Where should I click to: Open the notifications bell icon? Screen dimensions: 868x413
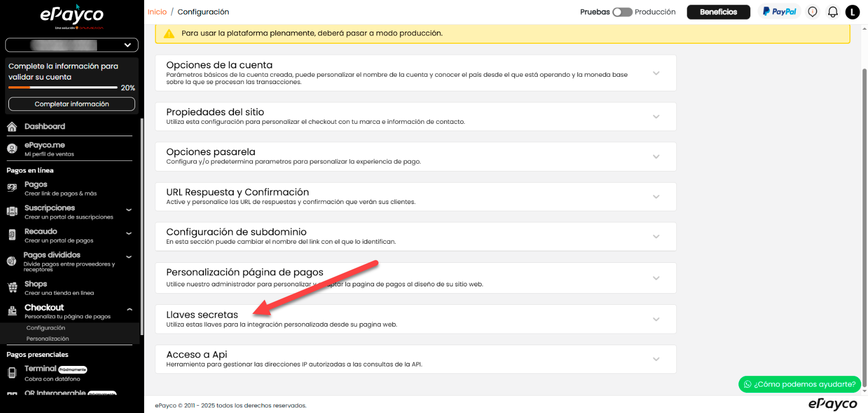pos(833,12)
